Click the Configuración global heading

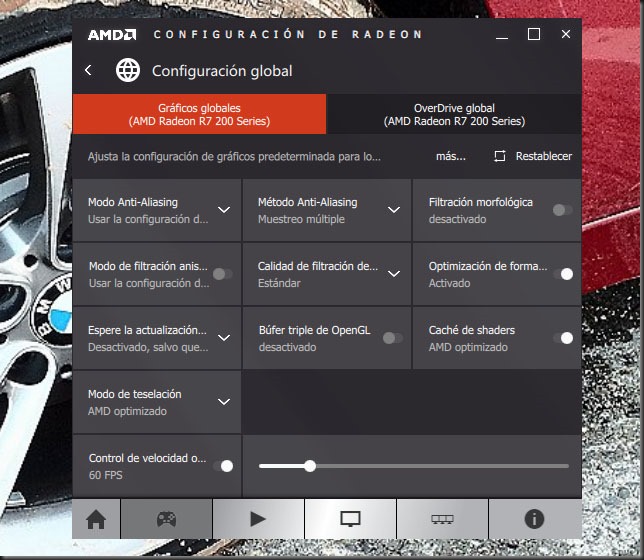click(x=222, y=71)
